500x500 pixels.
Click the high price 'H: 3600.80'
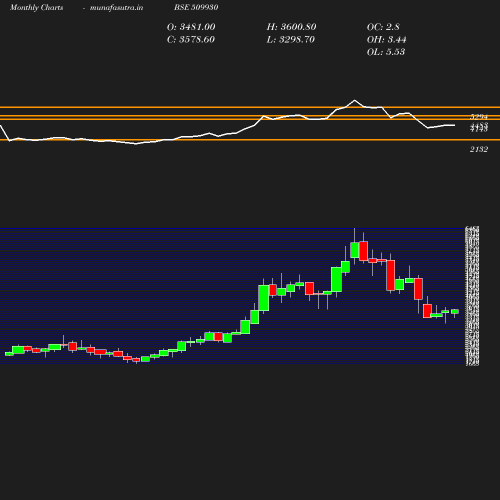click(x=291, y=27)
